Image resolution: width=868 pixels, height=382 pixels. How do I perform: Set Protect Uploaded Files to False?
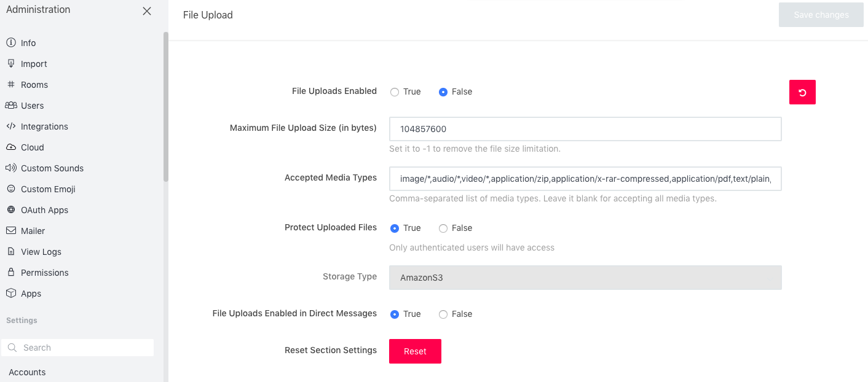pos(443,228)
